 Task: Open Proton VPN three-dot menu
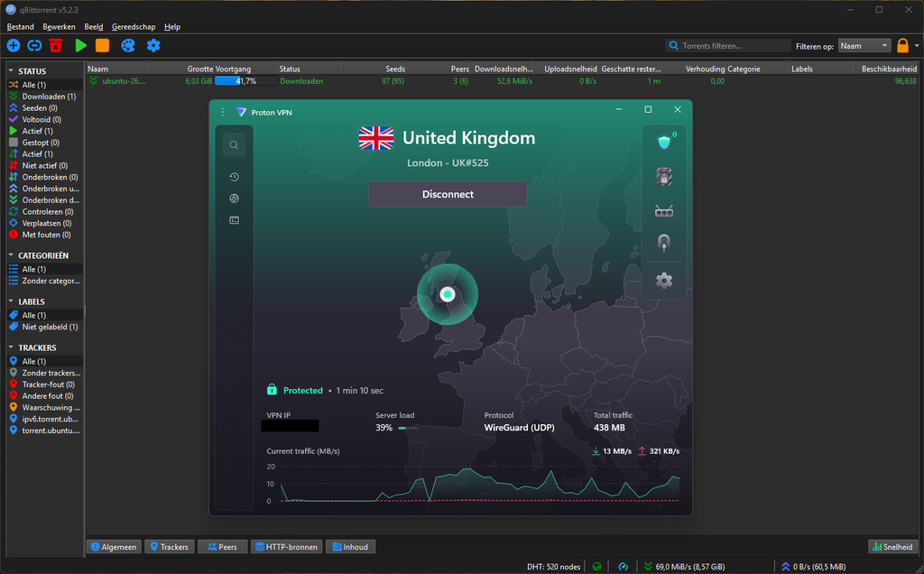pyautogui.click(x=223, y=112)
